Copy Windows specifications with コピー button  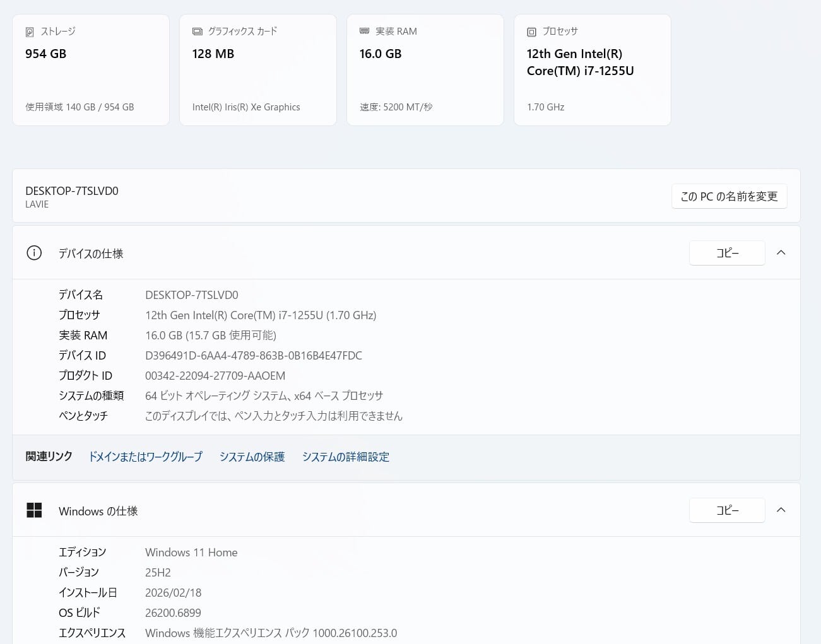click(727, 510)
